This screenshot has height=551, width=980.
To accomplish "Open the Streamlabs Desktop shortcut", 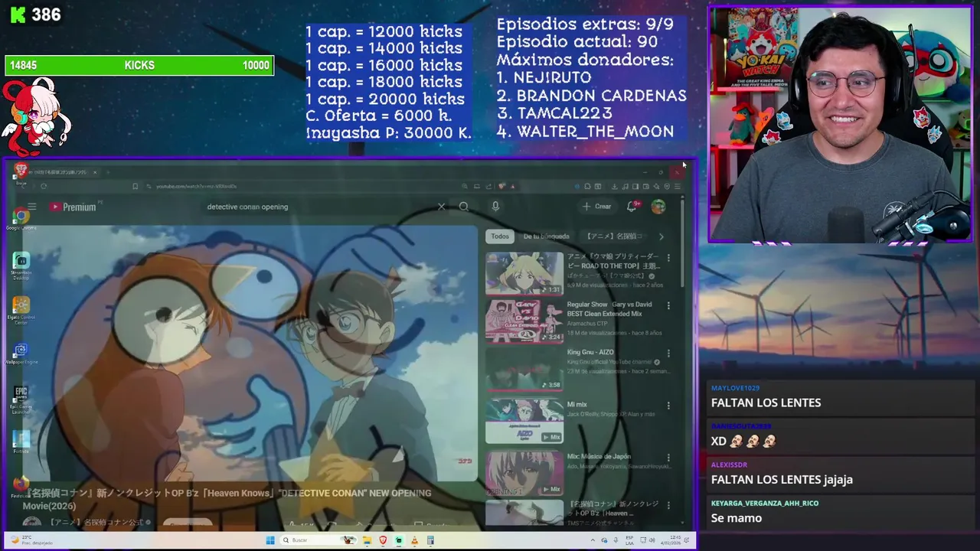I will (21, 265).
